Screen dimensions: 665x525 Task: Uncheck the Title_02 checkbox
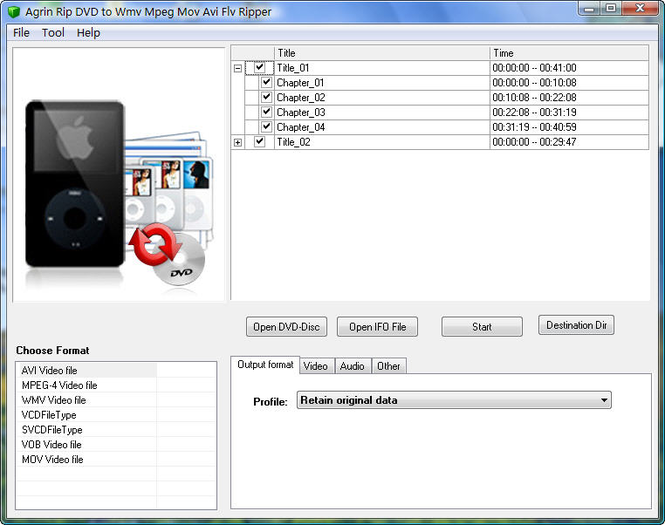click(x=260, y=142)
